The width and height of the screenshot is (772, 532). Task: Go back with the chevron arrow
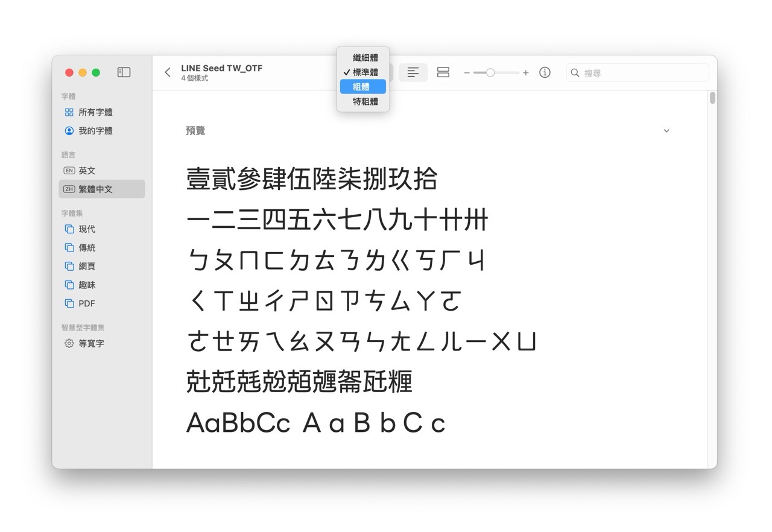click(167, 72)
